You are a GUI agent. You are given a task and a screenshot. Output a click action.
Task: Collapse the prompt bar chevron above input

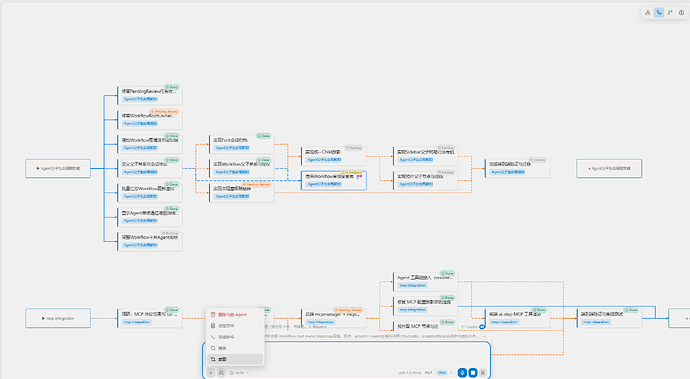tap(484, 336)
